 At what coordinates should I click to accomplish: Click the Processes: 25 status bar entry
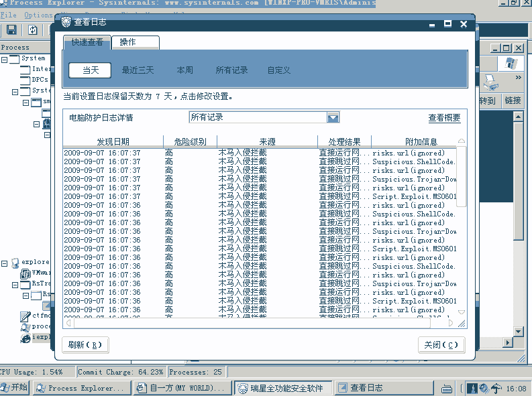(x=195, y=372)
